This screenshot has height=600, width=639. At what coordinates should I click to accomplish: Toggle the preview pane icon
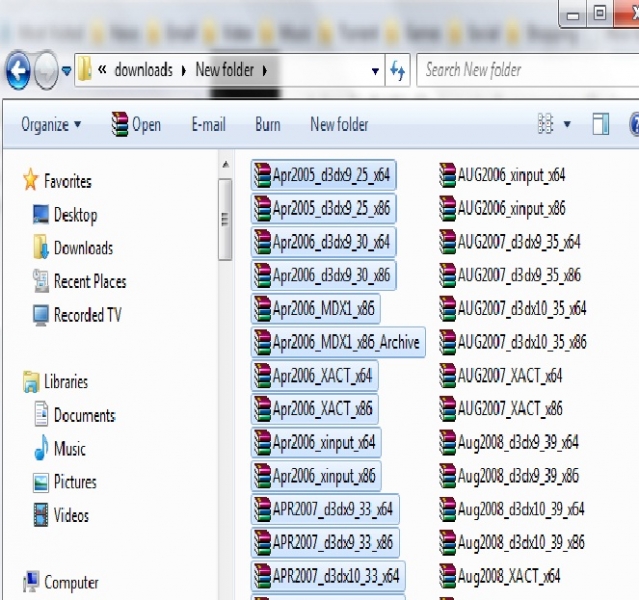[x=601, y=124]
